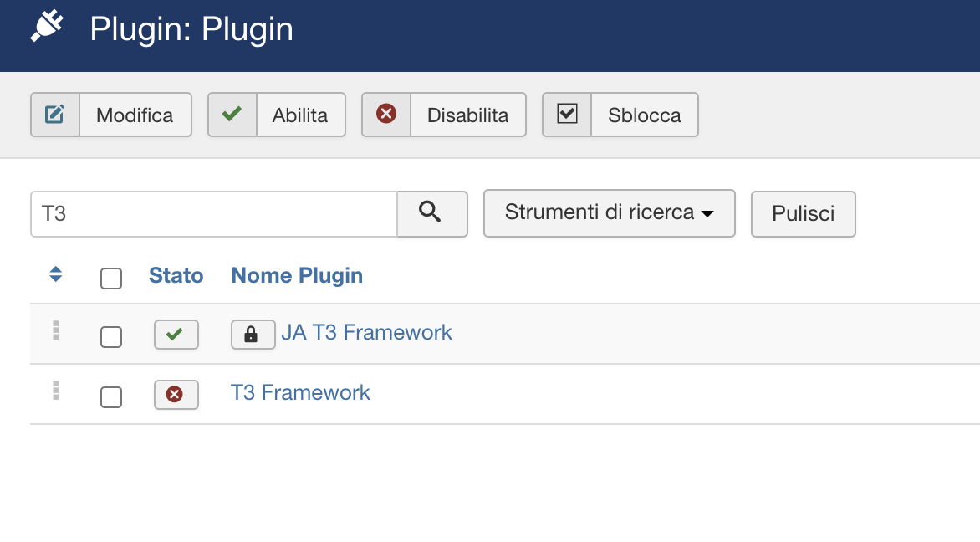Open the JA T3 Framework plugin link

[366, 333]
